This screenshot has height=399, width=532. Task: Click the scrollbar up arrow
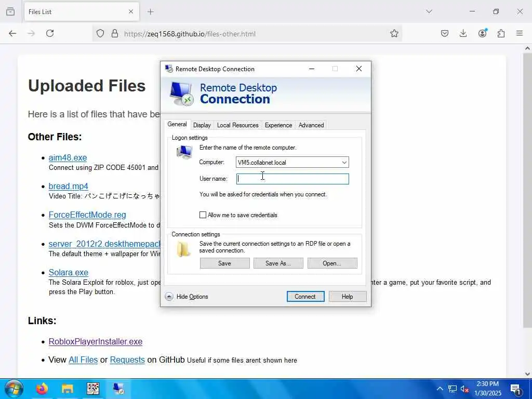527,48
